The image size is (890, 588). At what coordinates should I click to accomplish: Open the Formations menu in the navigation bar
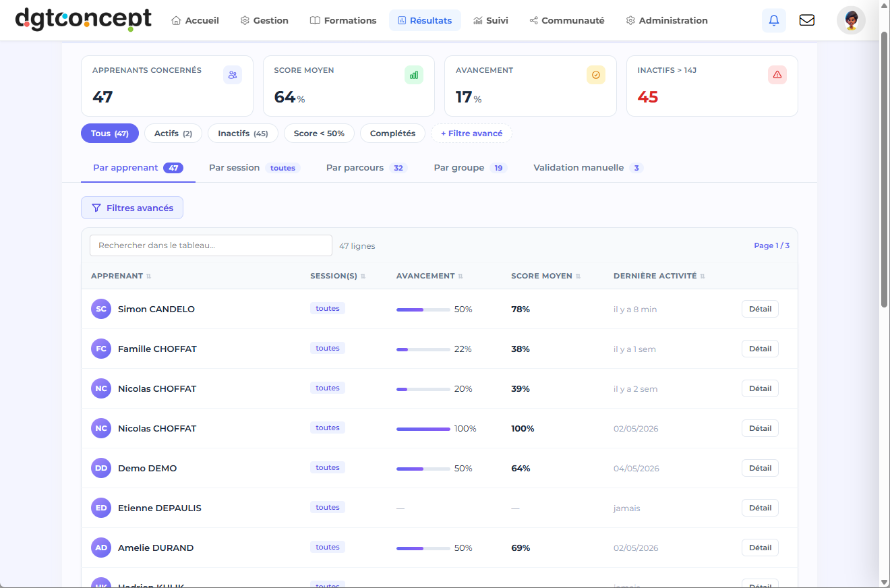[343, 20]
